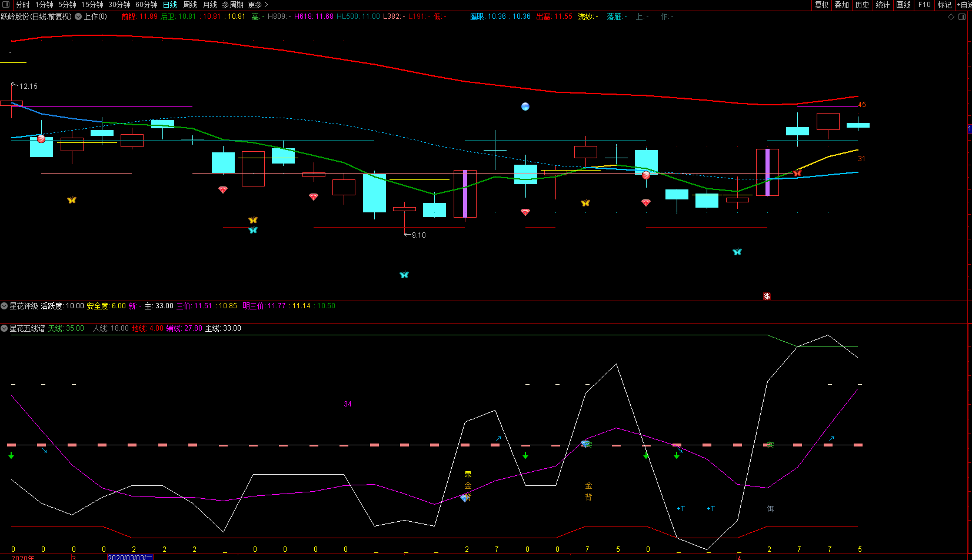Viewport: 972px width, 560px height.
Task: Click the blue sphere marker on the chart
Action: 525,106
